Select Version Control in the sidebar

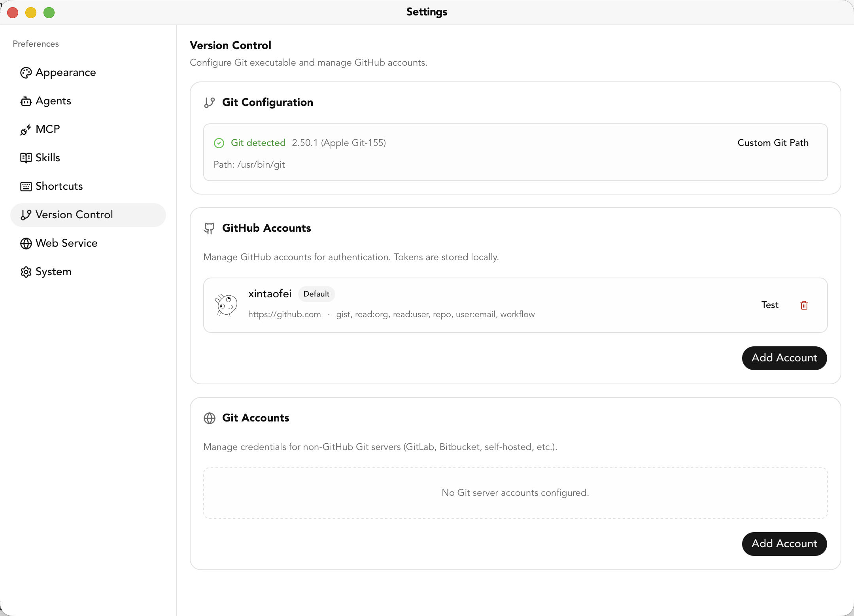point(74,215)
